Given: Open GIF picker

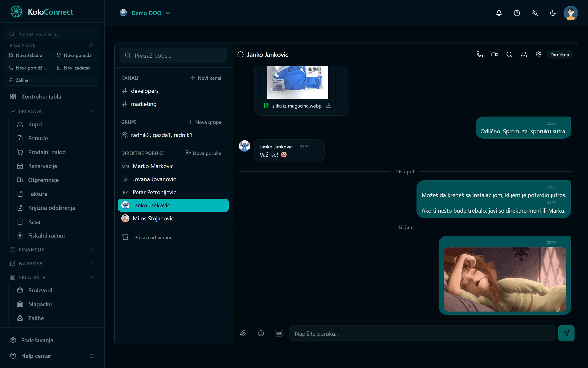Looking at the screenshot, I should click(279, 333).
